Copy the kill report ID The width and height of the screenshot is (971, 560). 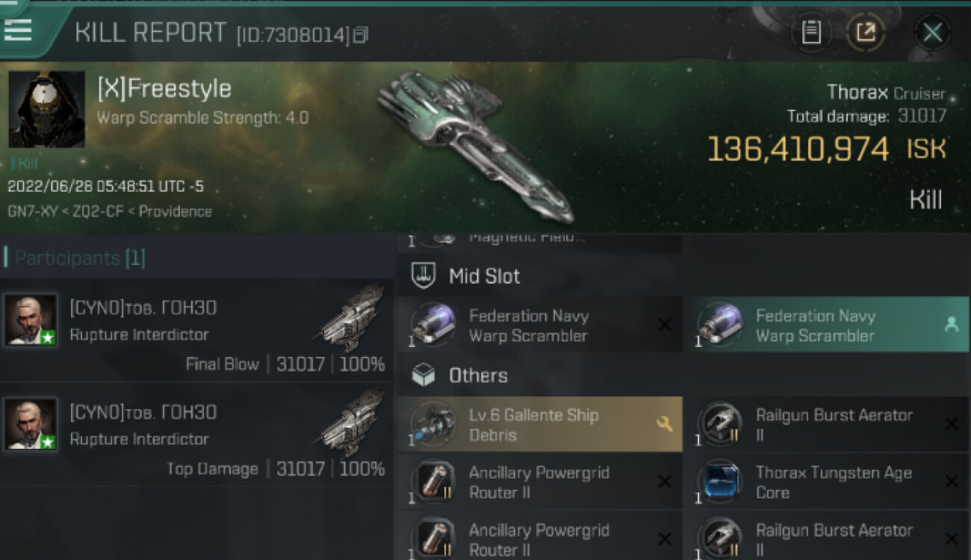tap(361, 35)
